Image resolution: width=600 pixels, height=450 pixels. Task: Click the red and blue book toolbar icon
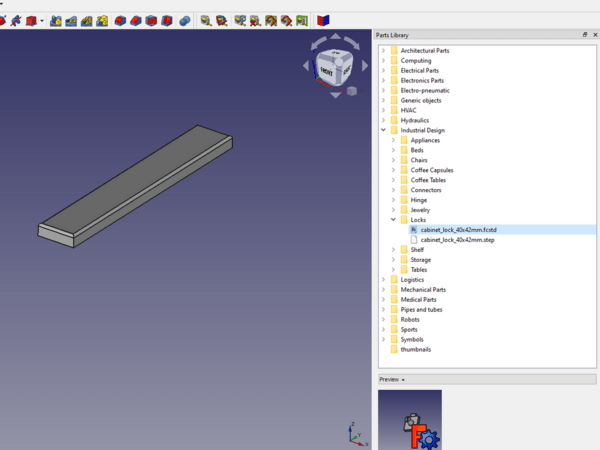323,20
